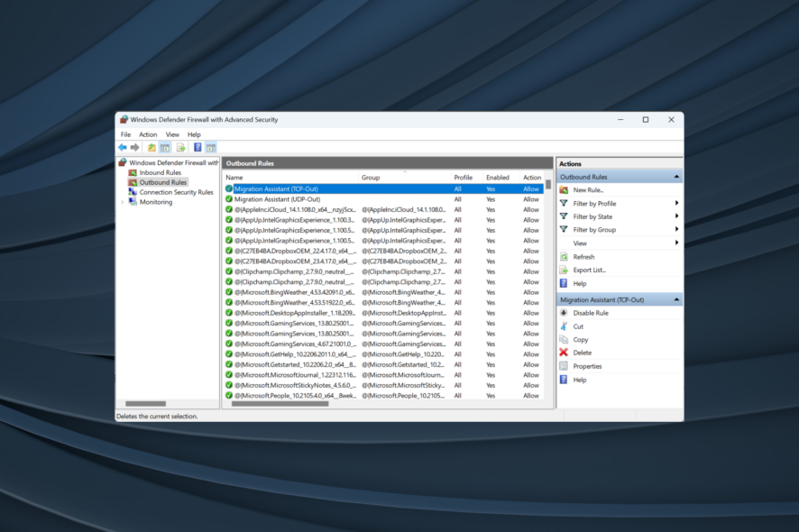Viewport: 799px width, 532px height.
Task: Sort by the Enabled column header
Action: (x=501, y=178)
